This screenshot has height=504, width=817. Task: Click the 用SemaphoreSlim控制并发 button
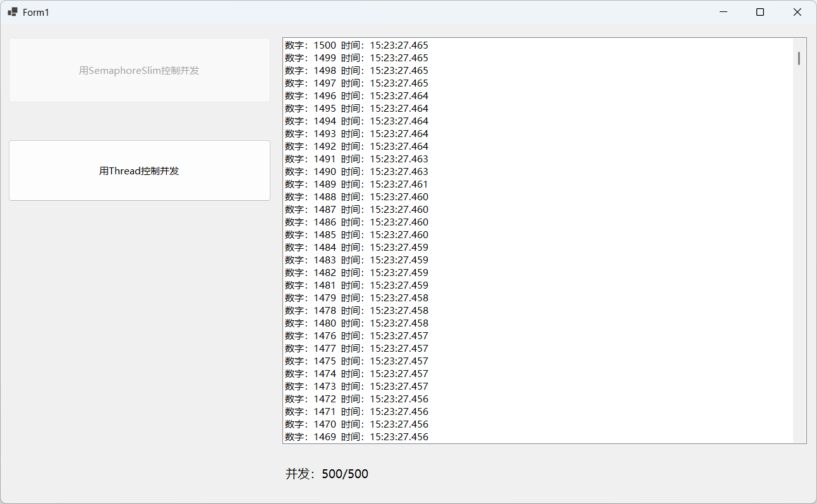click(x=139, y=70)
